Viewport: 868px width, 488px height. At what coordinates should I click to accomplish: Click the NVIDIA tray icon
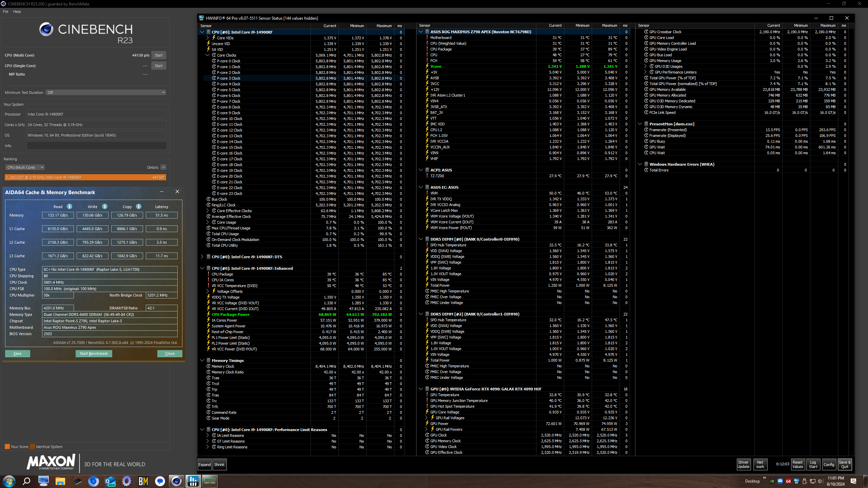772,481
